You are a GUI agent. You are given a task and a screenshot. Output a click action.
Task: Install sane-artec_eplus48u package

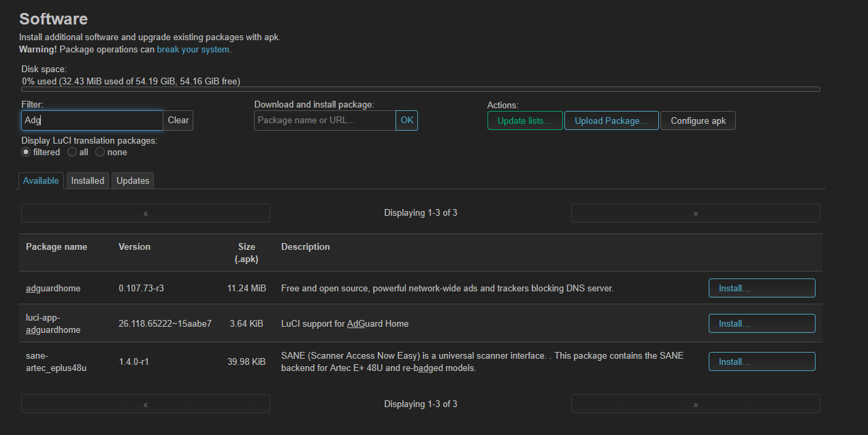click(762, 361)
